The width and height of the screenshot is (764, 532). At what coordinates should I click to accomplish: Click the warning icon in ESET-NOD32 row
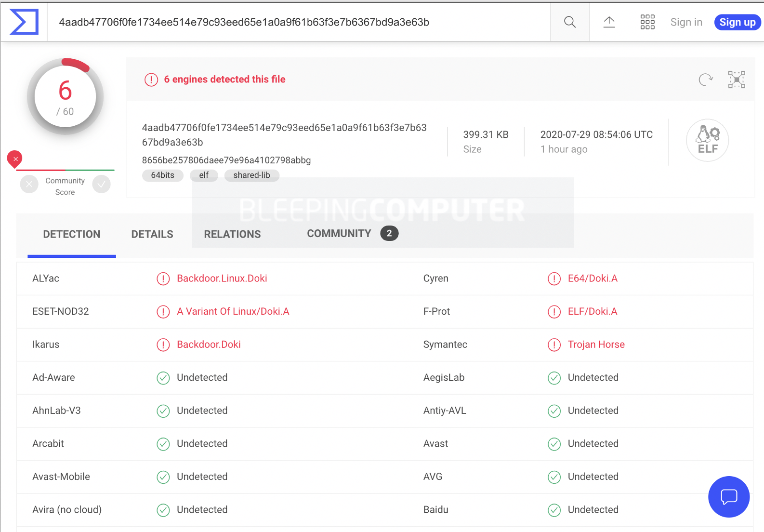(x=163, y=312)
